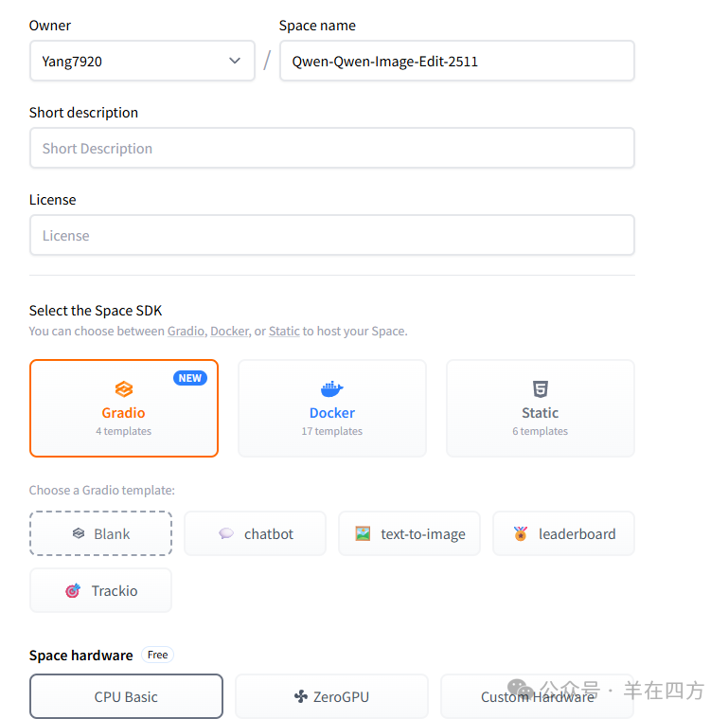Click the ZeroGPU fan icon

click(x=301, y=696)
